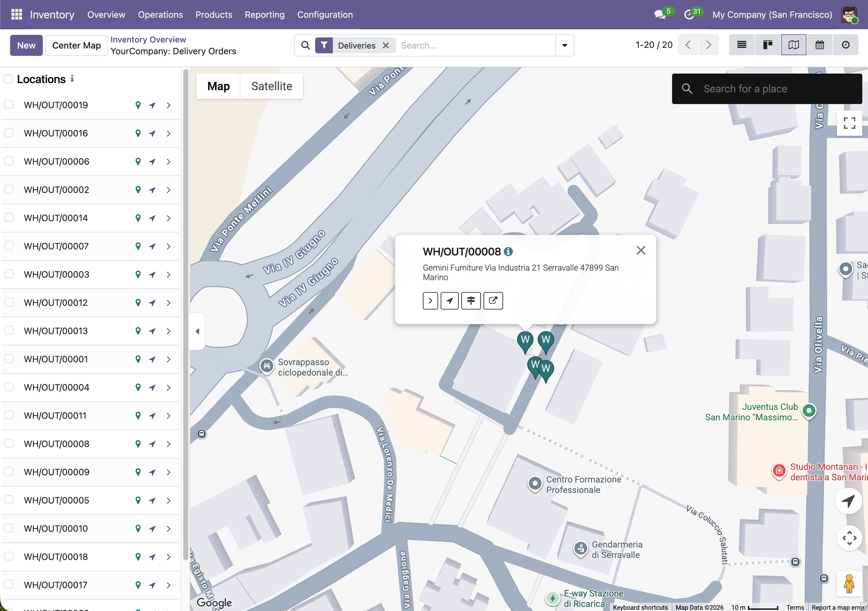Check the WH/OUT/00013 checkbox
Image resolution: width=868 pixels, height=611 pixels.
coord(9,331)
